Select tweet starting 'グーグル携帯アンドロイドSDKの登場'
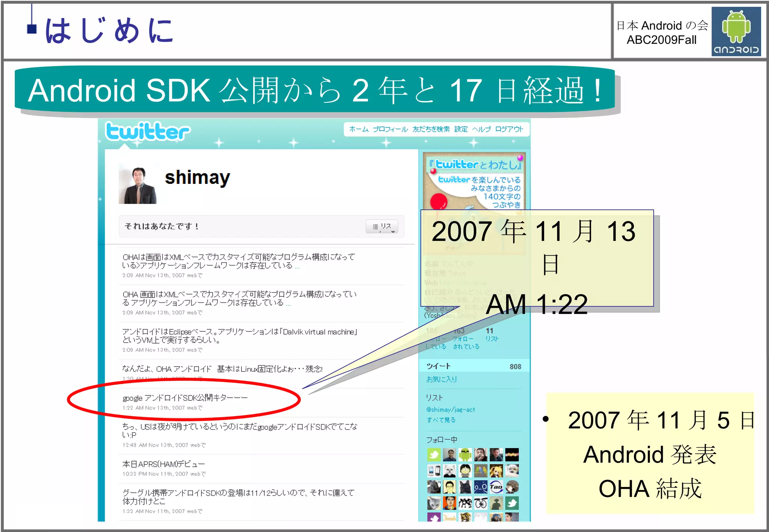Viewport: 769px width, 532px height. coord(238,497)
